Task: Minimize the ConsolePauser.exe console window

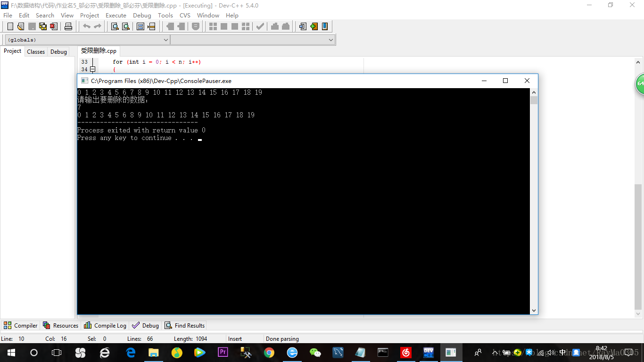Action: [484, 81]
